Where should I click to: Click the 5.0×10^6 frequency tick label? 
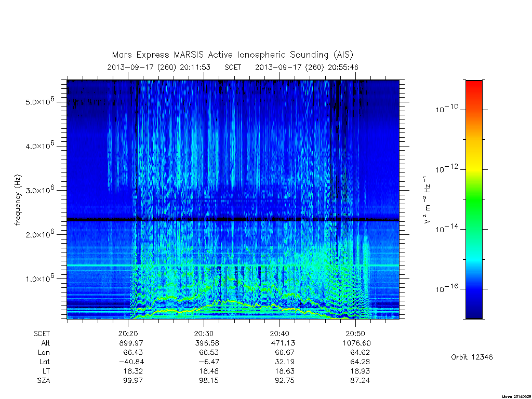point(39,101)
